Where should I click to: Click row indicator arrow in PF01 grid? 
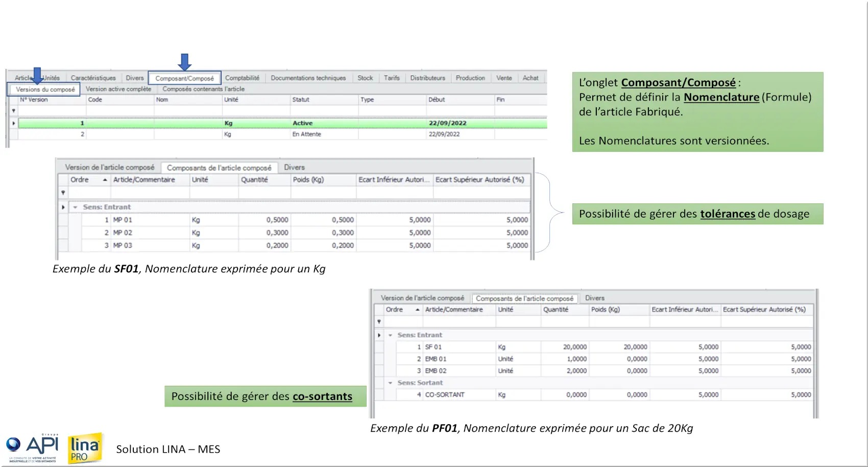379,335
